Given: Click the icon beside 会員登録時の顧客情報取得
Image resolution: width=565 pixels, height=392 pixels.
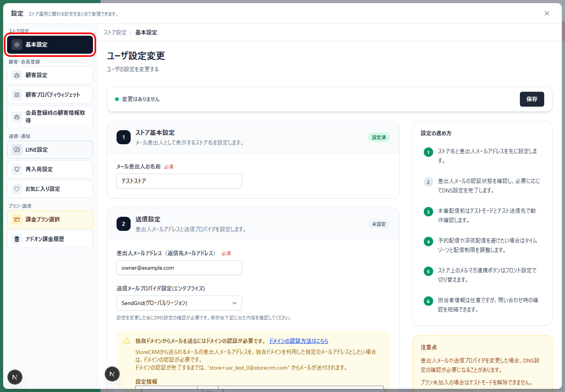Looking at the screenshot, I should [17, 117].
